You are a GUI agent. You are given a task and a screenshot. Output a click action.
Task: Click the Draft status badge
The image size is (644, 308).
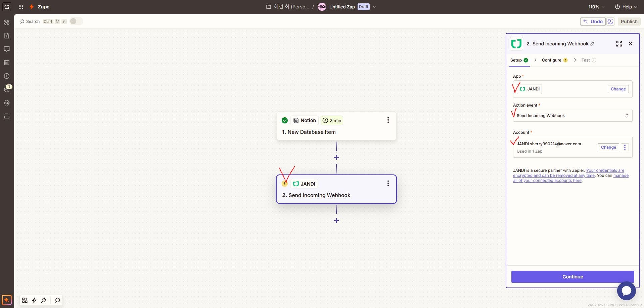pyautogui.click(x=364, y=7)
